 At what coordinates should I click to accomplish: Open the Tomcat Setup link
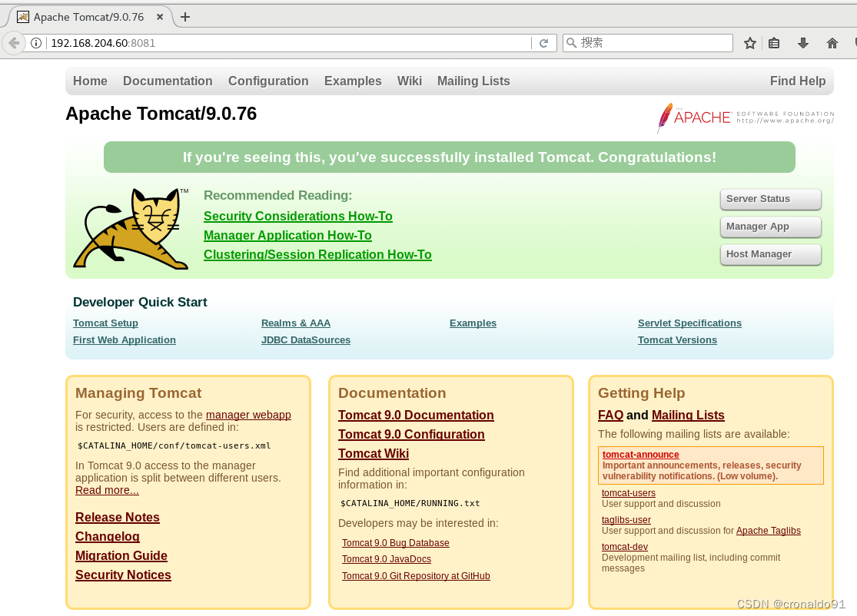point(105,323)
